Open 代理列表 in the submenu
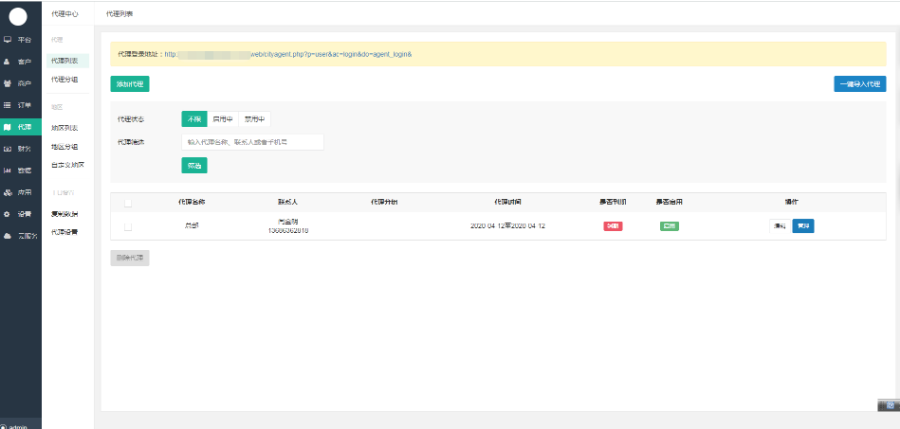The height and width of the screenshot is (429, 900). 65,61
